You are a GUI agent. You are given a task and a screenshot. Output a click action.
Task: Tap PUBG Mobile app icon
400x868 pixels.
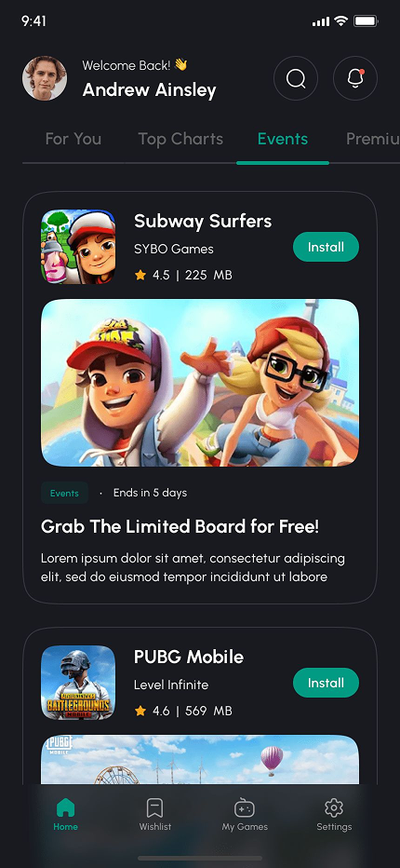point(78,683)
